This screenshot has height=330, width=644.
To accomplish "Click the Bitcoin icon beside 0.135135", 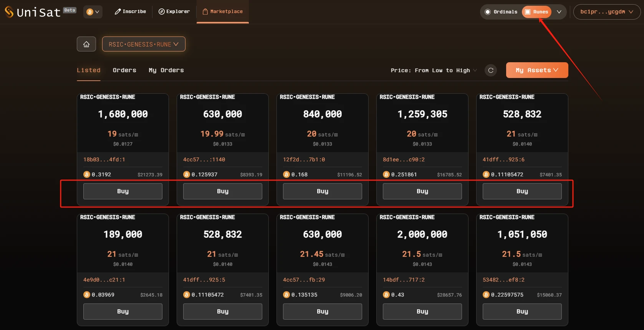I will click(x=286, y=295).
